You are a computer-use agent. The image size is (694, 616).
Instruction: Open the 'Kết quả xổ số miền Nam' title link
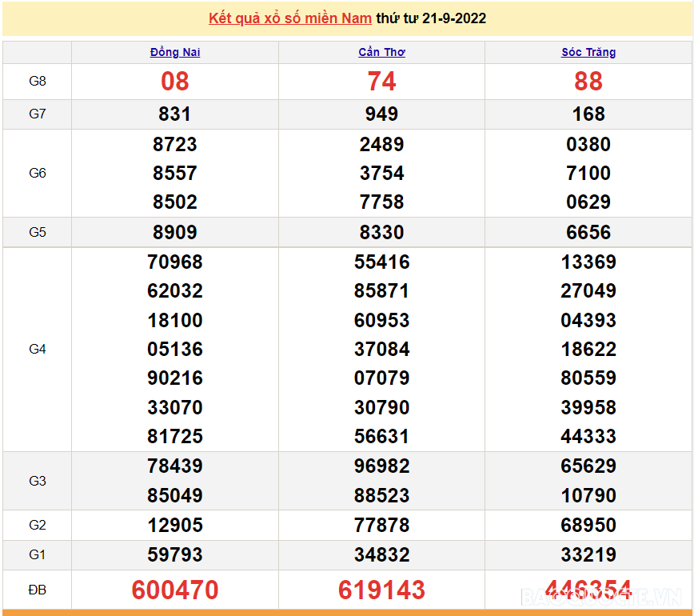(x=291, y=18)
